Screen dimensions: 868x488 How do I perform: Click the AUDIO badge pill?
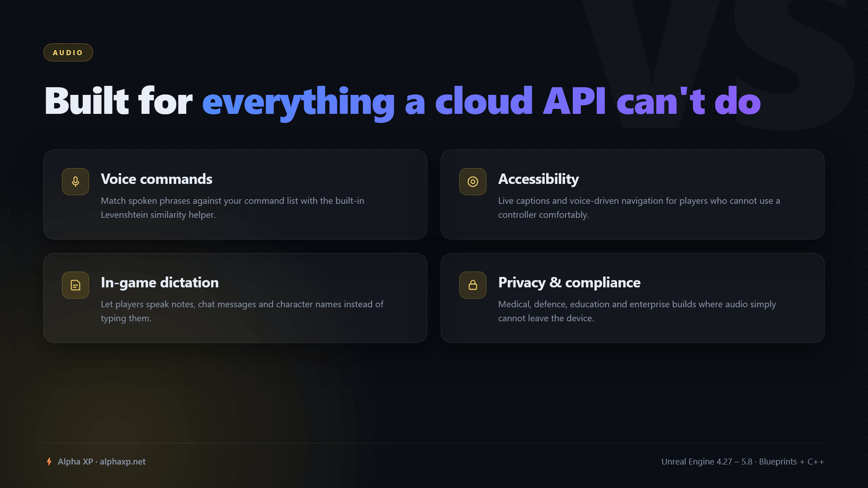[68, 52]
